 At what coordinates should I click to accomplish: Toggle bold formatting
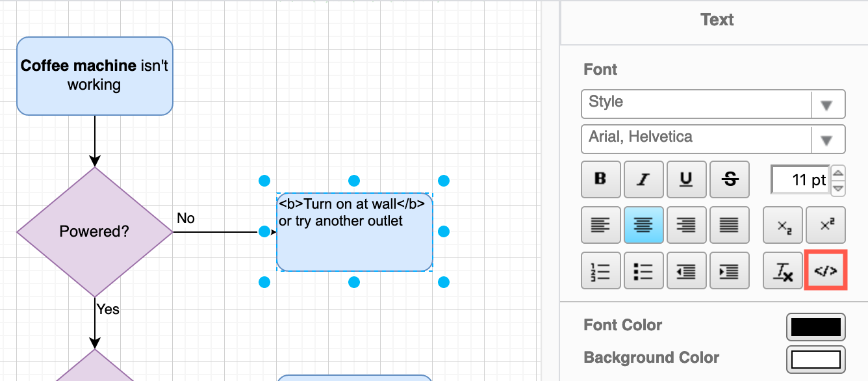[600, 179]
